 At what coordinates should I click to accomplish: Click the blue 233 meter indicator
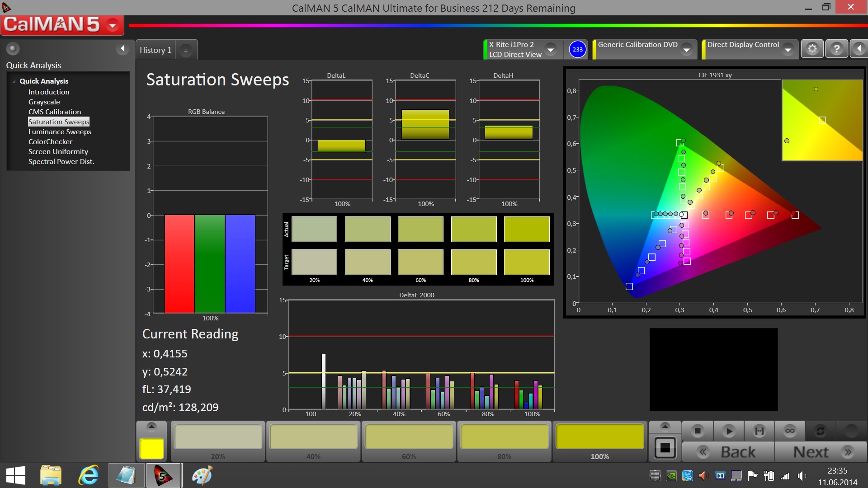click(x=577, y=50)
